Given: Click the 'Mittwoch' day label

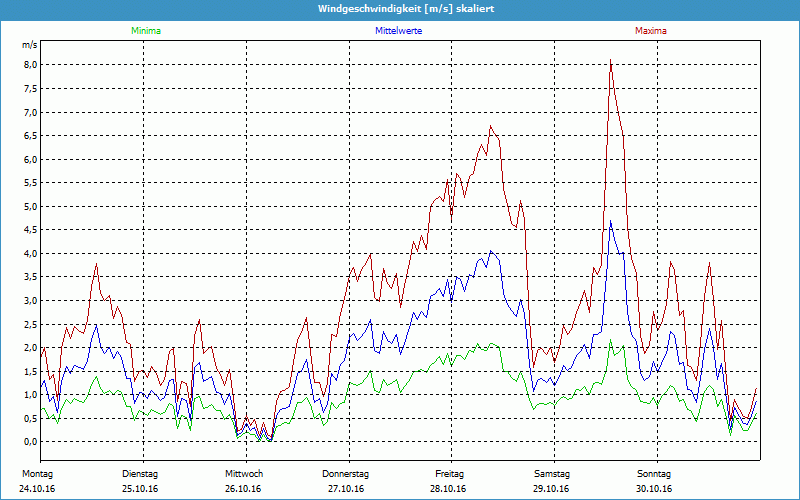Looking at the screenshot, I should [244, 474].
